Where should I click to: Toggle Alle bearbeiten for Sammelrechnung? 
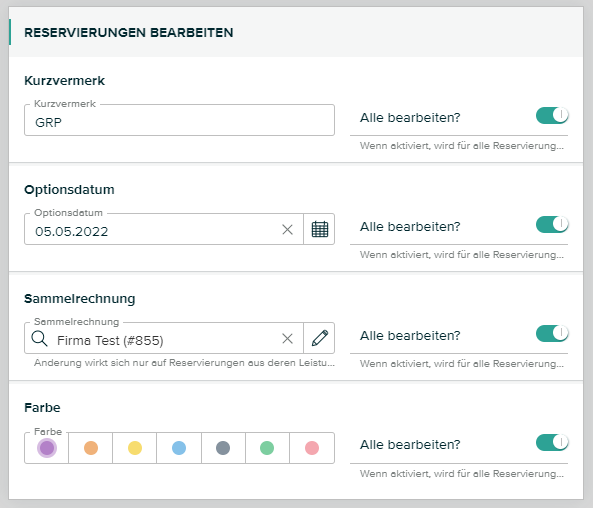[552, 333]
